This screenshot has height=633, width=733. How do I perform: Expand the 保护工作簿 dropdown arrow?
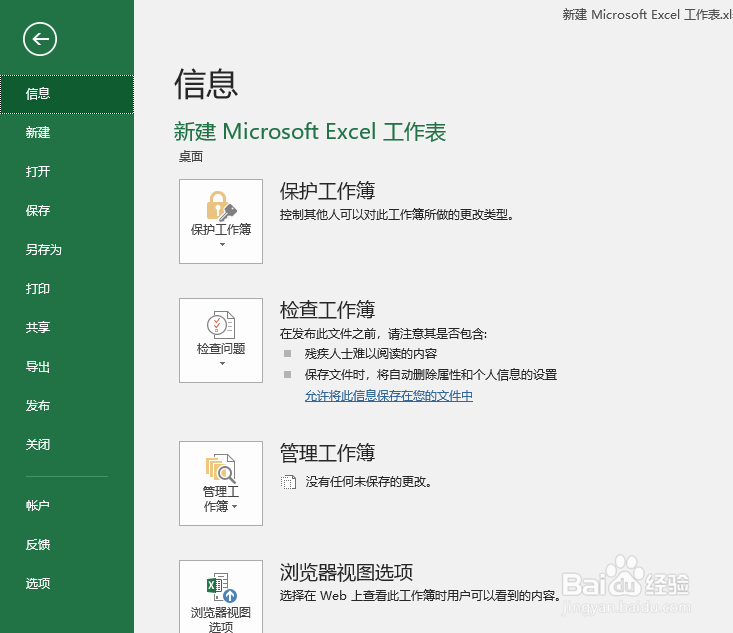tap(222, 245)
